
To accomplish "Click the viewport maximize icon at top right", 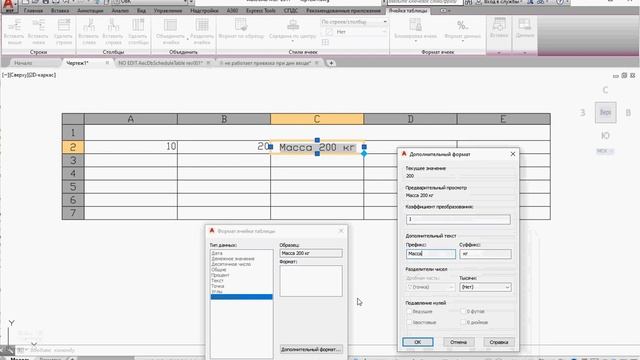I will point(624,76).
